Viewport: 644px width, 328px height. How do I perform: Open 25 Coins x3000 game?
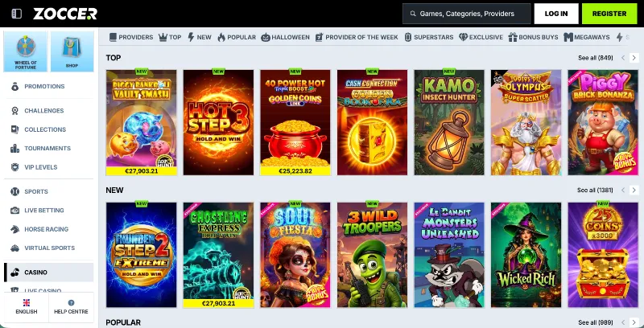(603, 255)
